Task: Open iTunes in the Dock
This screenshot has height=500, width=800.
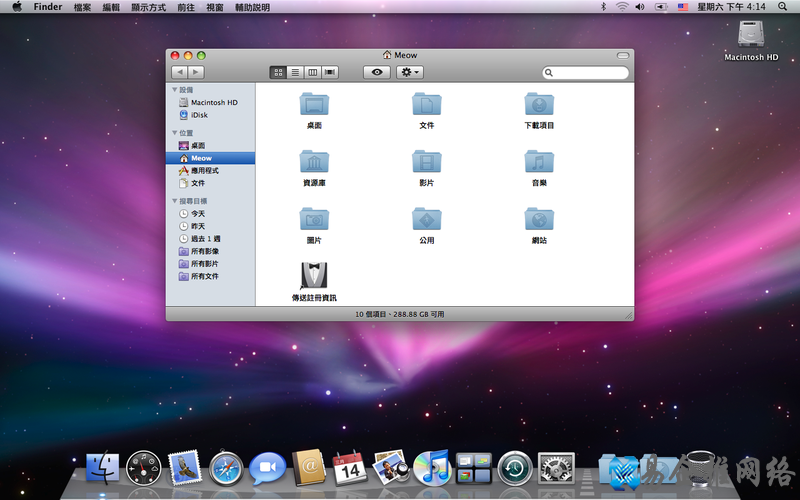Action: click(430, 466)
